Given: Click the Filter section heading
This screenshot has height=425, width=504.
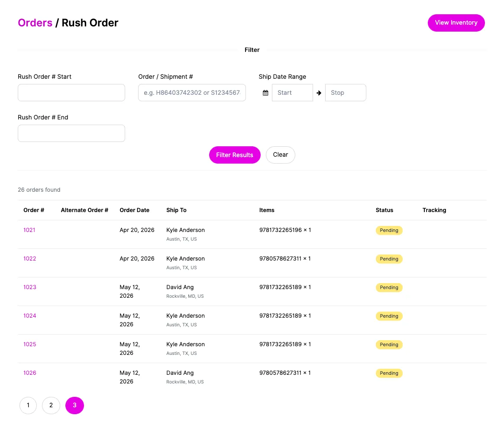Looking at the screenshot, I should (252, 50).
